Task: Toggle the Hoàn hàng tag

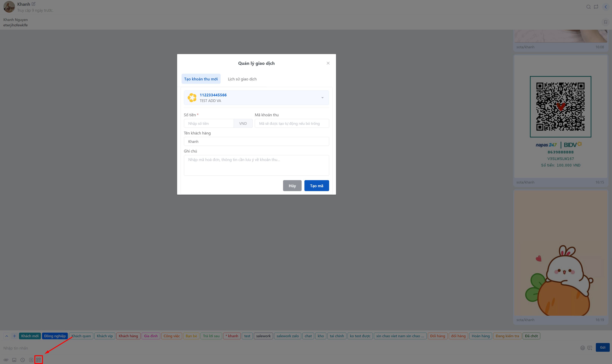Action: (481, 336)
